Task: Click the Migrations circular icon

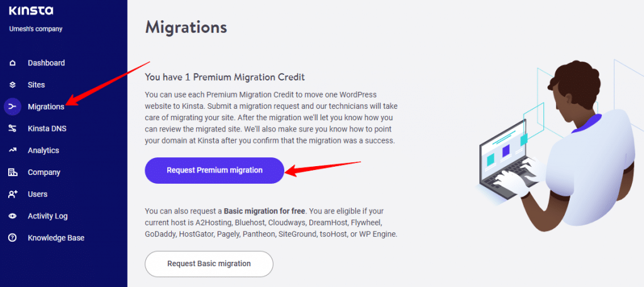Action: coord(13,106)
